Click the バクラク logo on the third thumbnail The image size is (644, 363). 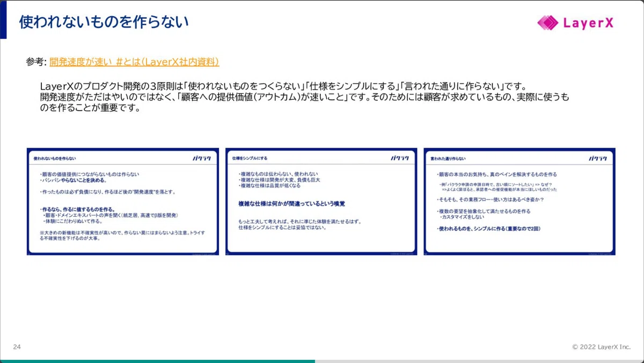(598, 158)
